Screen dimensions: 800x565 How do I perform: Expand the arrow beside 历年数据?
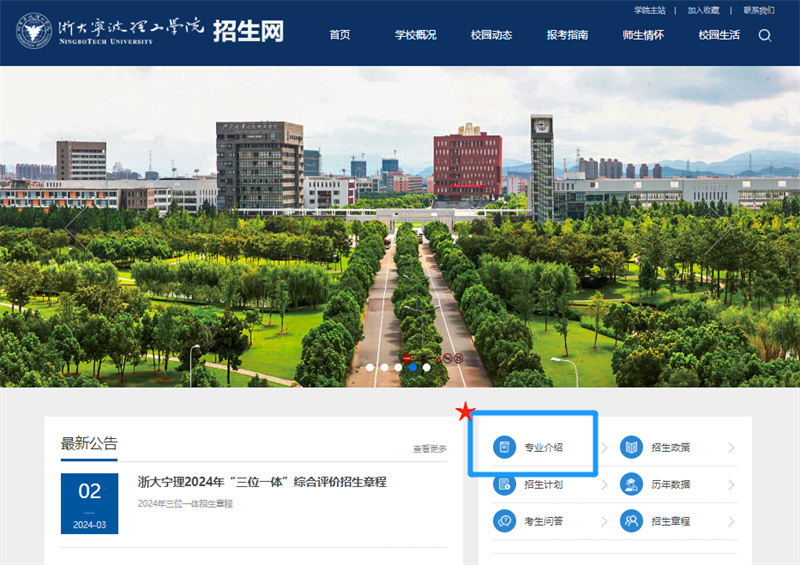tap(731, 485)
